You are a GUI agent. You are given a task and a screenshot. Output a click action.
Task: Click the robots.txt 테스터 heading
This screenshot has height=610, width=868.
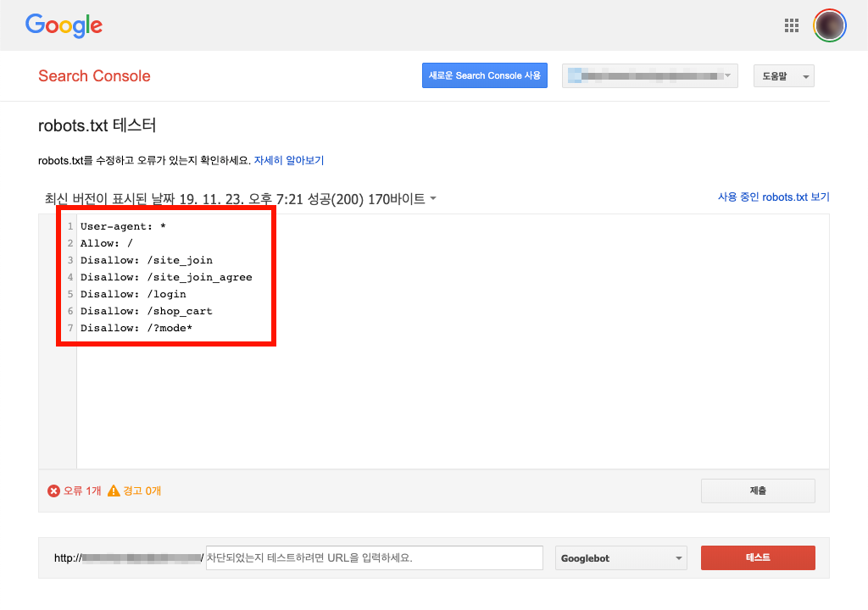point(97,125)
